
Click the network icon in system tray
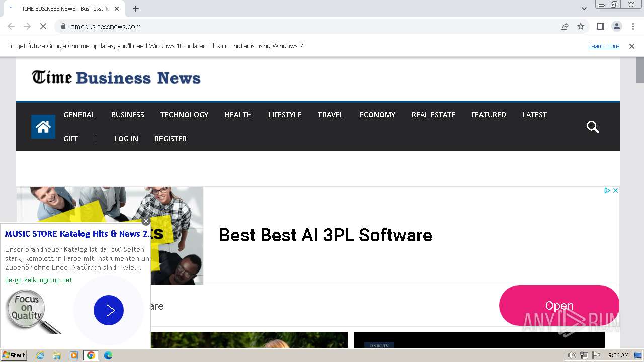tap(584, 355)
